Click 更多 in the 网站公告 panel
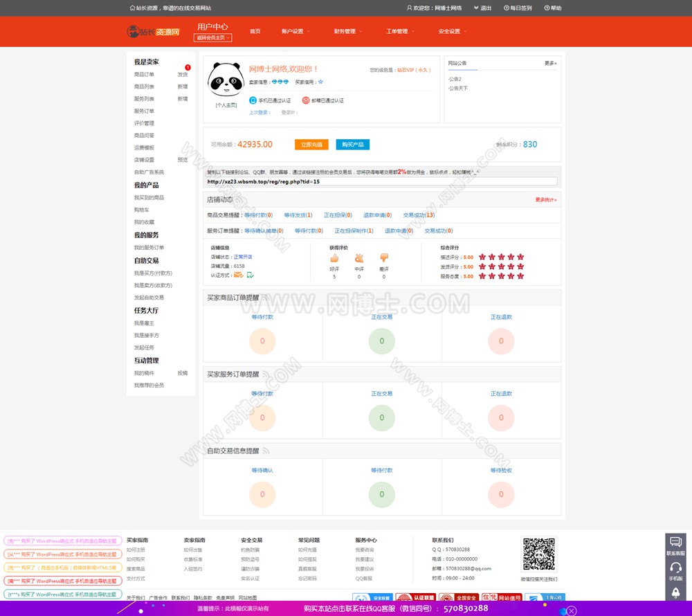The image size is (692, 616). (550, 63)
